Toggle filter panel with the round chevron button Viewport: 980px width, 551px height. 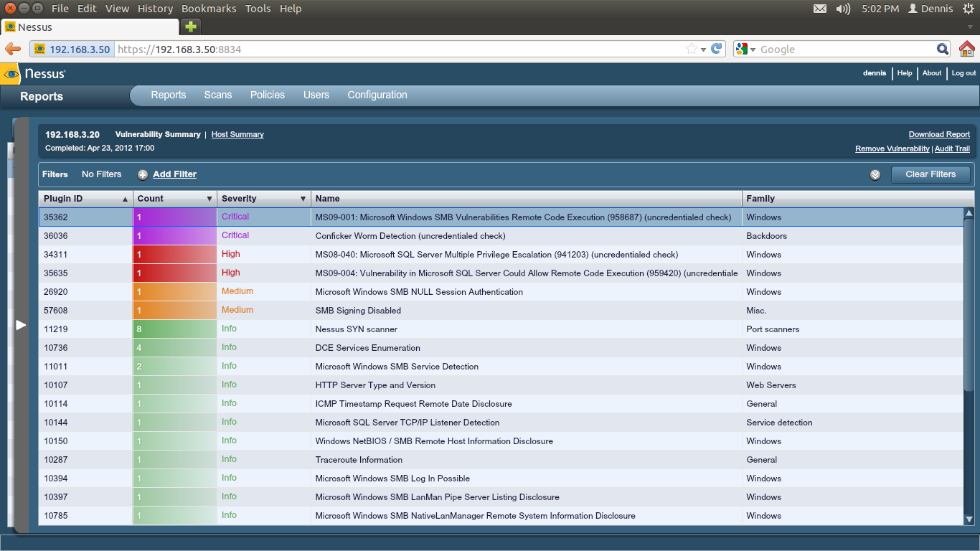[x=875, y=174]
